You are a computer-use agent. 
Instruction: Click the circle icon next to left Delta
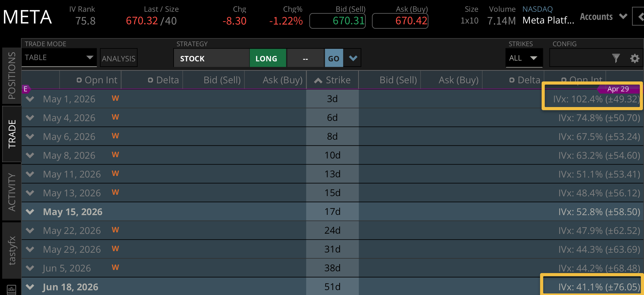click(x=150, y=80)
